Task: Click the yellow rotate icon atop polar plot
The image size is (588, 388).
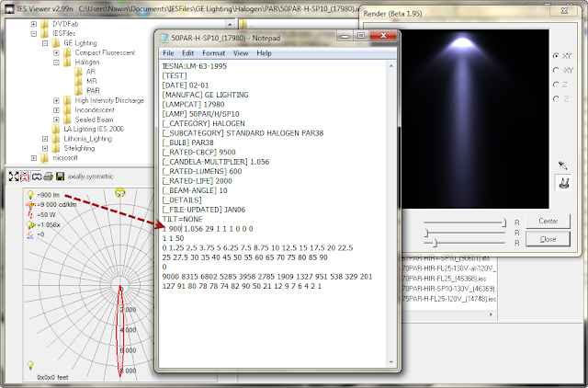Action: 120,193
